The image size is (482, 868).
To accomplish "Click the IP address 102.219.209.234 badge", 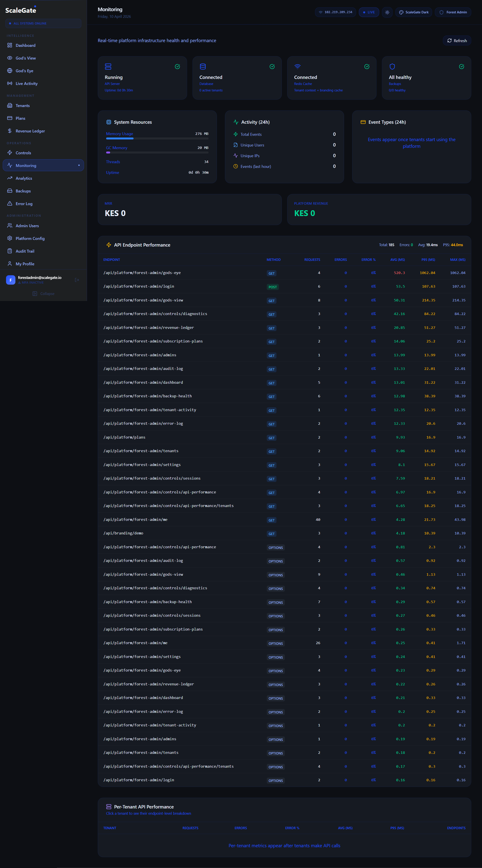I will point(335,12).
